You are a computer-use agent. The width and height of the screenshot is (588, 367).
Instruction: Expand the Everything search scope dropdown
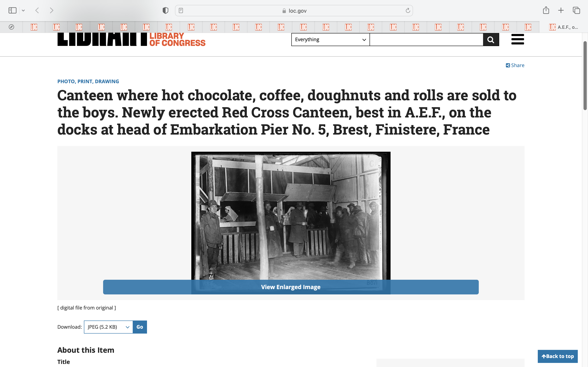[x=330, y=40]
